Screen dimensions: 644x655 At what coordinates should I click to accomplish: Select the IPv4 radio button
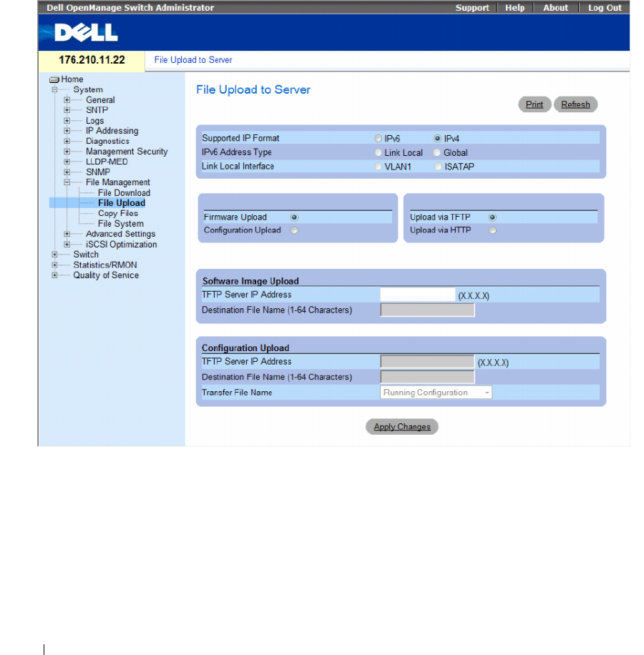click(x=437, y=138)
